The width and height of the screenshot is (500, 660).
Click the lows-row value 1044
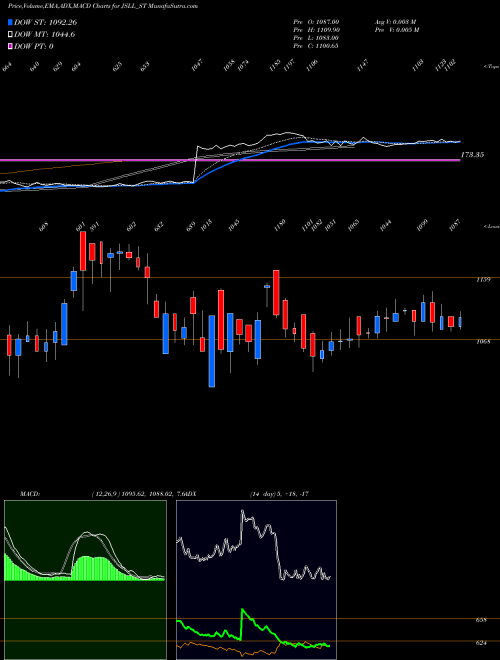click(385, 226)
